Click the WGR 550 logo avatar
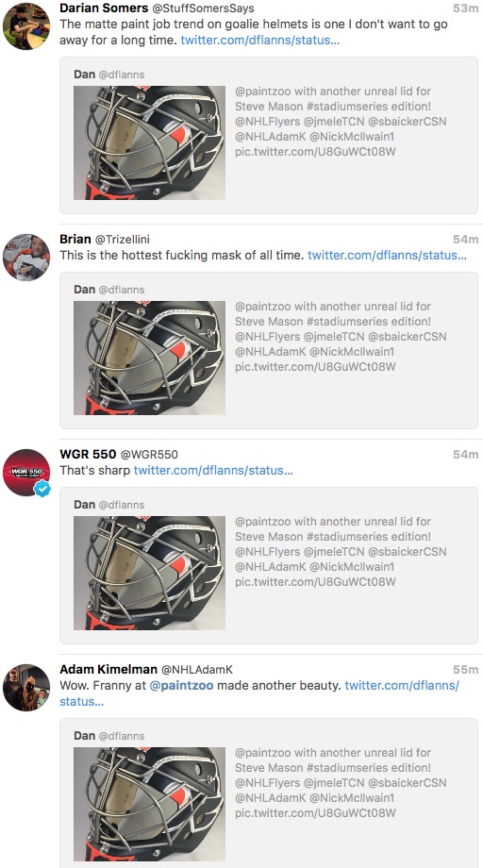 [26, 472]
